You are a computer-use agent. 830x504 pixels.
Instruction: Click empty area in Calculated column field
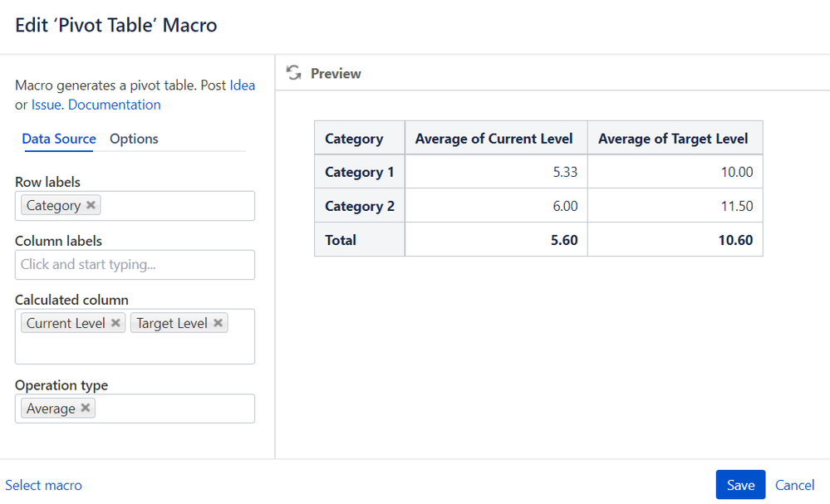tap(133, 349)
